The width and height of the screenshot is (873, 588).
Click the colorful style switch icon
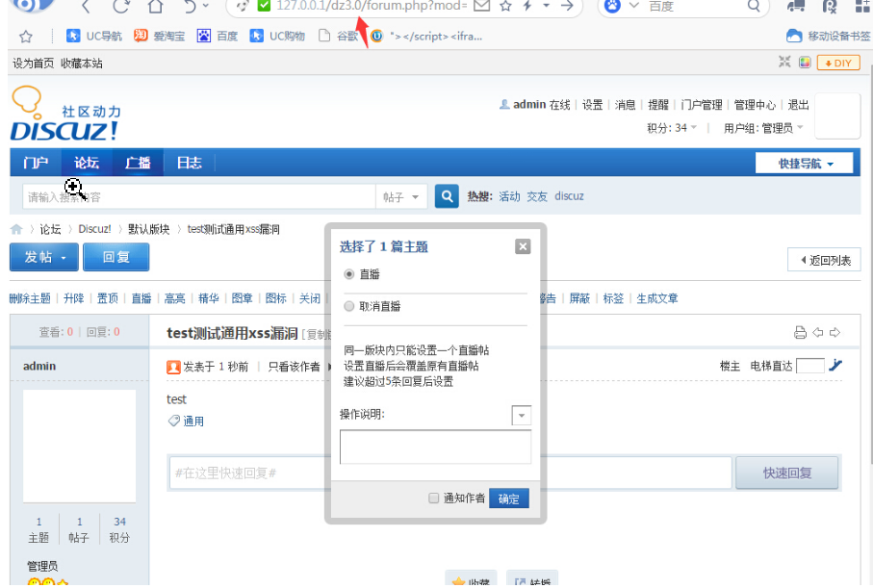[x=805, y=62]
